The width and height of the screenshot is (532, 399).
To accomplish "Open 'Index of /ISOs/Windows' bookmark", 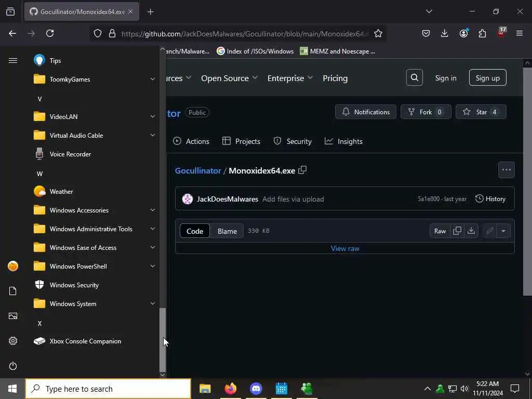I will pos(255,51).
